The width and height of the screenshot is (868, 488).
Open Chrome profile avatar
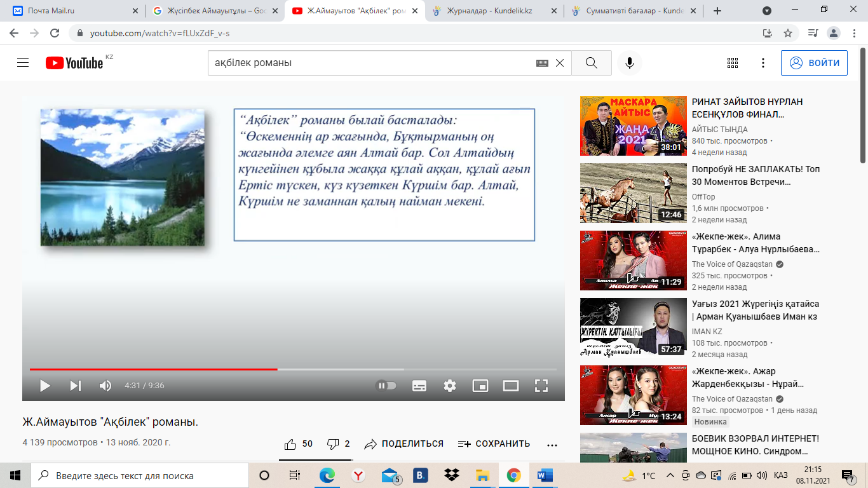pyautogui.click(x=835, y=33)
